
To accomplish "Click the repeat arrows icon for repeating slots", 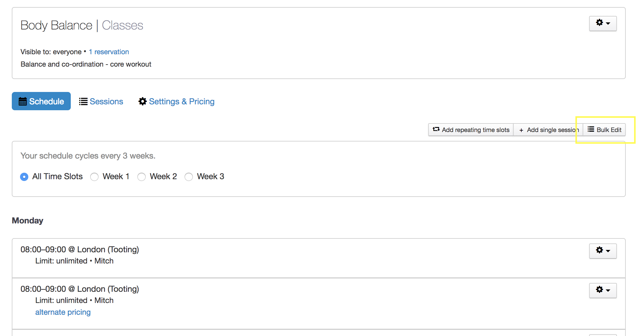I will pyautogui.click(x=436, y=130).
